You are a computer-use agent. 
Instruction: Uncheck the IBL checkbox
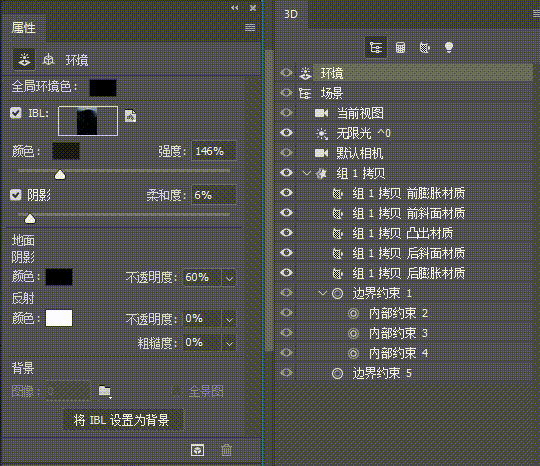click(16, 113)
